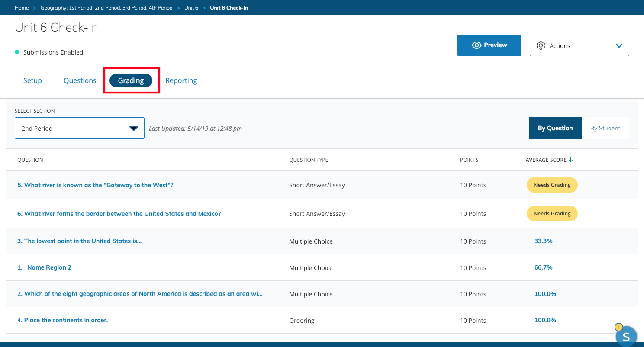
Task: Click the gear icon in the Actions dropdown
Action: tap(541, 45)
